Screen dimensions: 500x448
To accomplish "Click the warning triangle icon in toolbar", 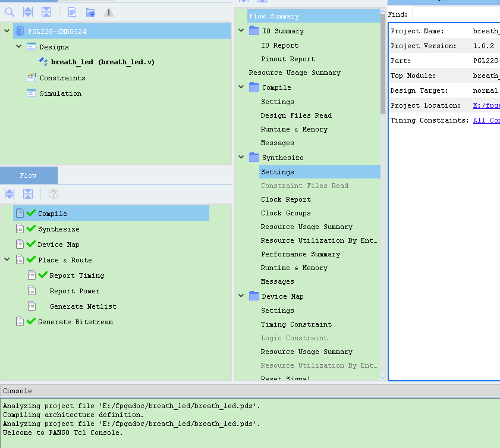I will pos(109,12).
